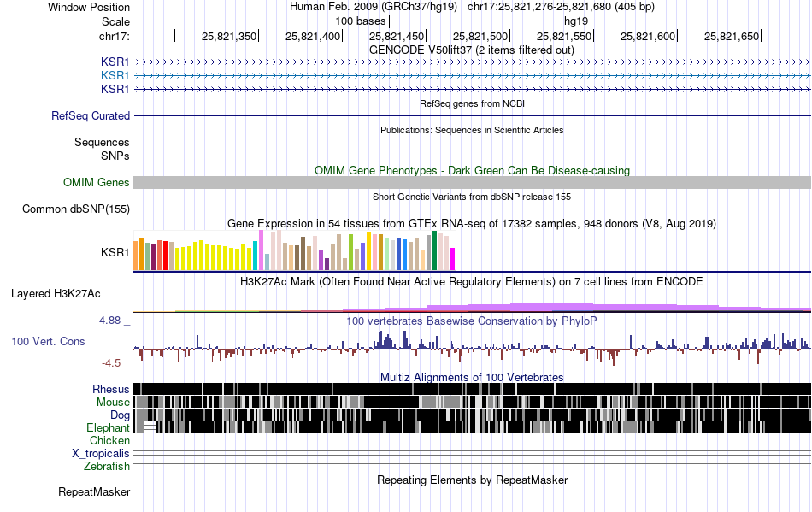This screenshot has height=512, width=812.
Task: Click the X_tropicalis alignment label
Action: [x=101, y=454]
